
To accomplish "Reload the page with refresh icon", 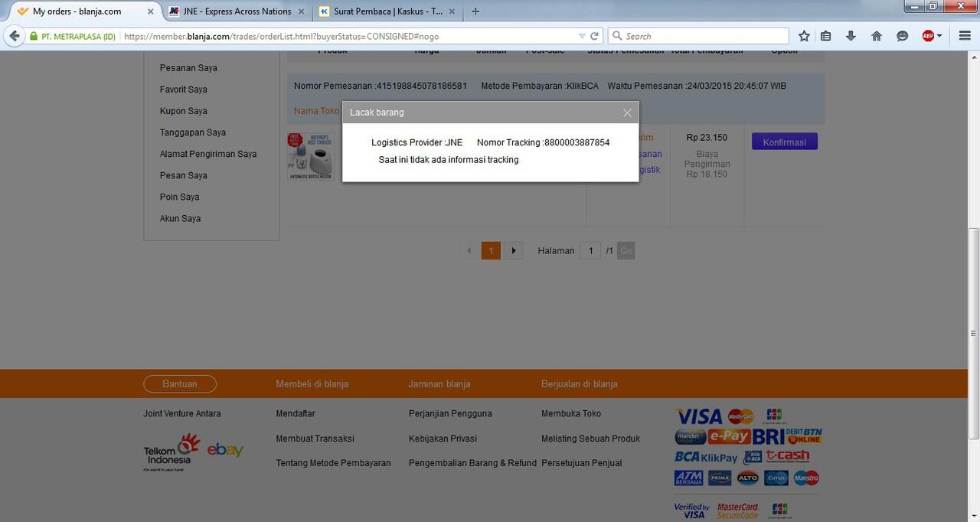I will (594, 36).
